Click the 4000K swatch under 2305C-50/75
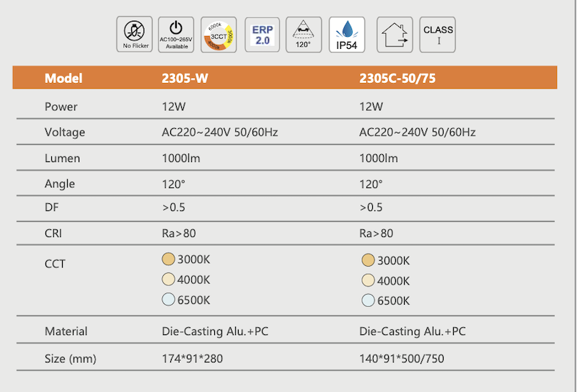Image resolution: width=577 pixels, height=392 pixels. (x=368, y=280)
